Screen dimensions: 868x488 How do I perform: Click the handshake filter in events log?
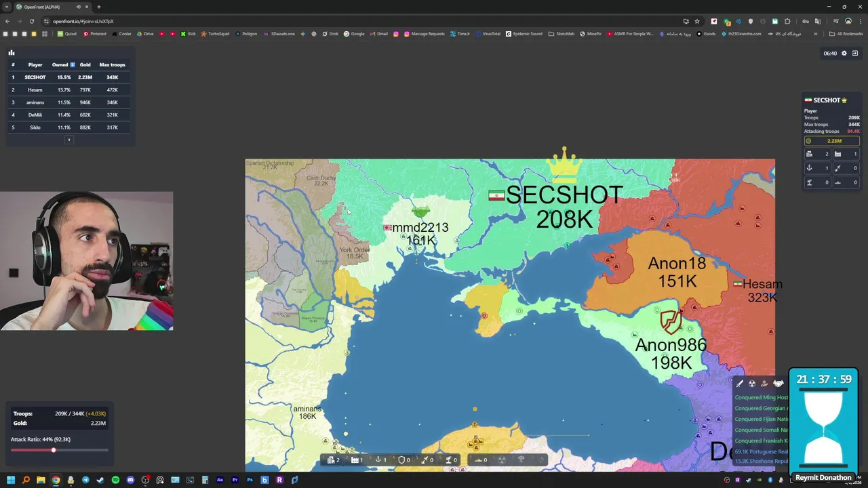(778, 384)
